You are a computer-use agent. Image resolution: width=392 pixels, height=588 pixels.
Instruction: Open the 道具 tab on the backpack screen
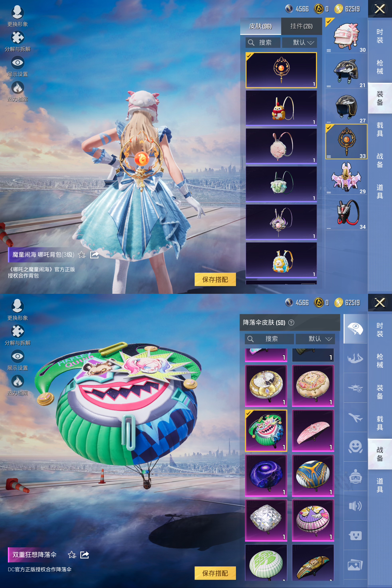[380, 191]
